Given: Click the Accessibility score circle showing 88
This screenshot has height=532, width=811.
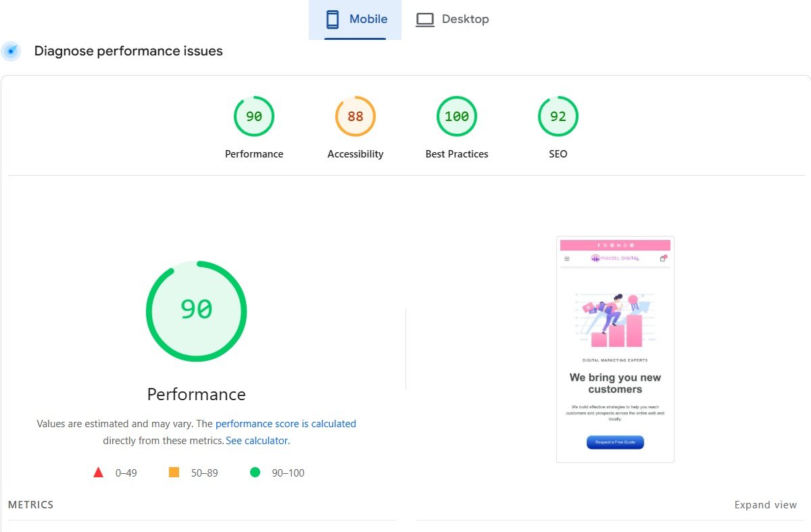Looking at the screenshot, I should [355, 116].
